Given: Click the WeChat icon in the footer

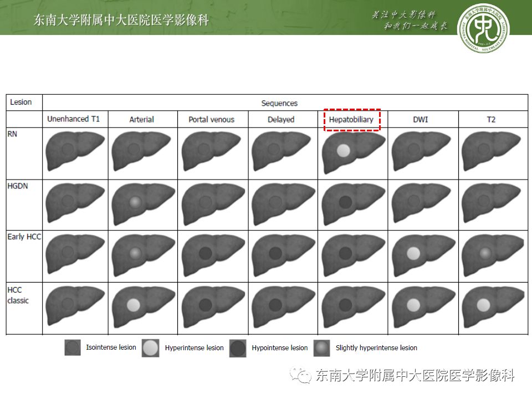Looking at the screenshot, I should pyautogui.click(x=300, y=375).
